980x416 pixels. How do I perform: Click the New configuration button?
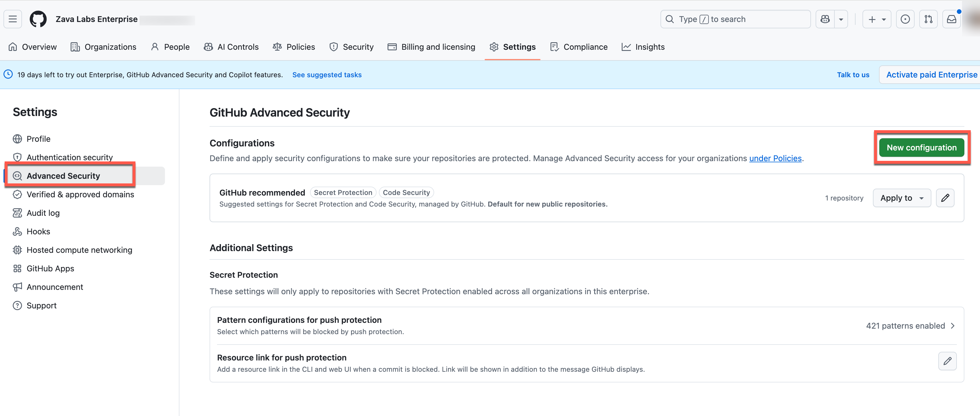tap(921, 148)
